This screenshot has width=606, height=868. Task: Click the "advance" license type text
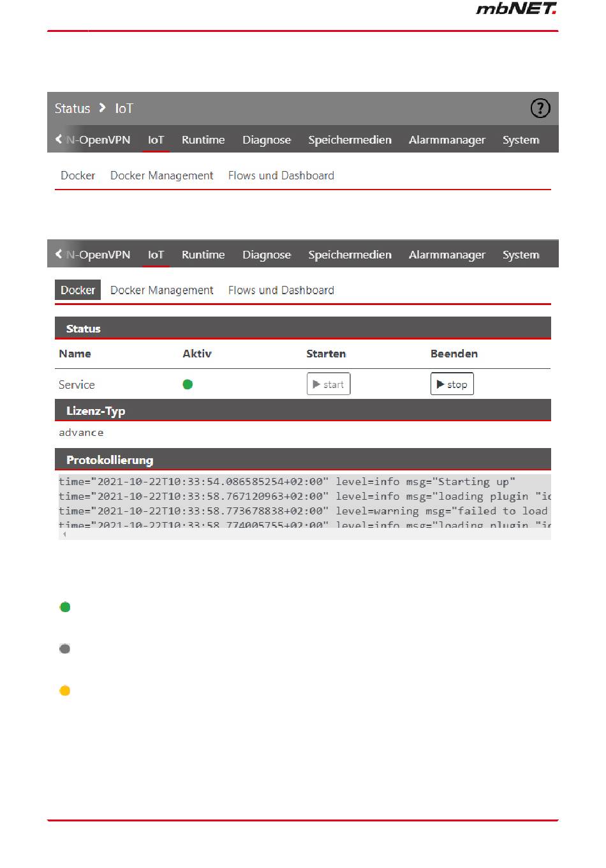coord(81,433)
